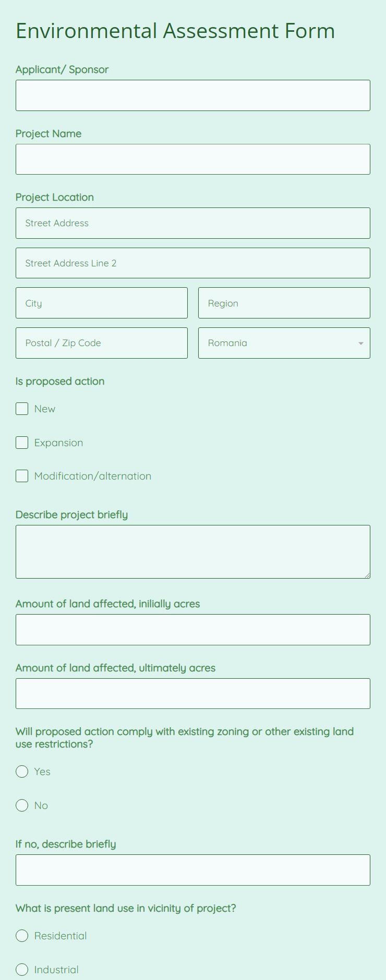The width and height of the screenshot is (386, 980).
Task: Click the Project Name input field
Action: pyautogui.click(x=192, y=159)
